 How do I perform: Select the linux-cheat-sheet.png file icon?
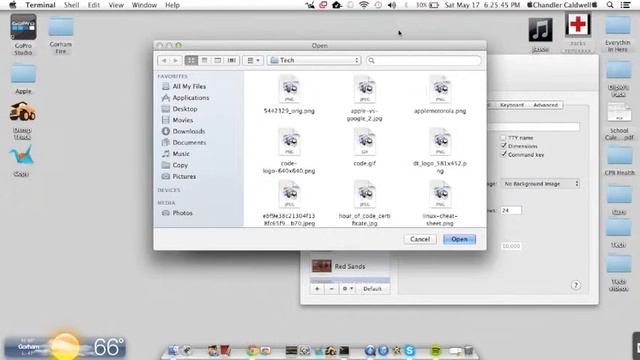point(440,194)
